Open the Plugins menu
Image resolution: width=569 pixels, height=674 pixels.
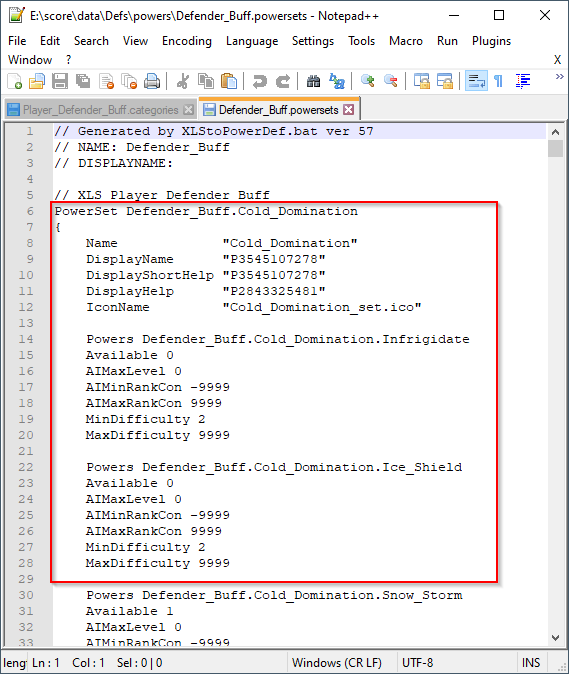tap(491, 41)
